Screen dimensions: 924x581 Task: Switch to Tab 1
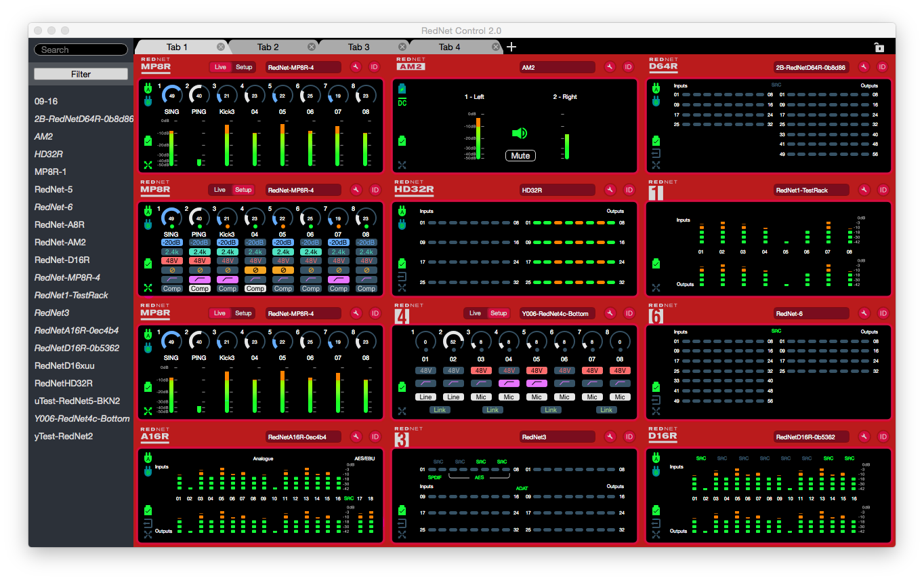pyautogui.click(x=177, y=47)
